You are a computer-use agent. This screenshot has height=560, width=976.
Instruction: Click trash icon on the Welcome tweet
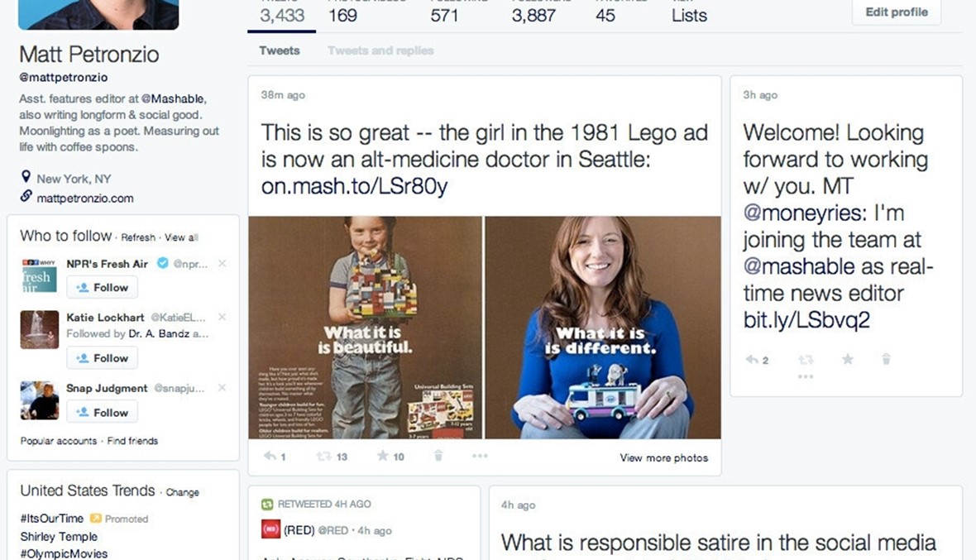pyautogui.click(x=886, y=360)
